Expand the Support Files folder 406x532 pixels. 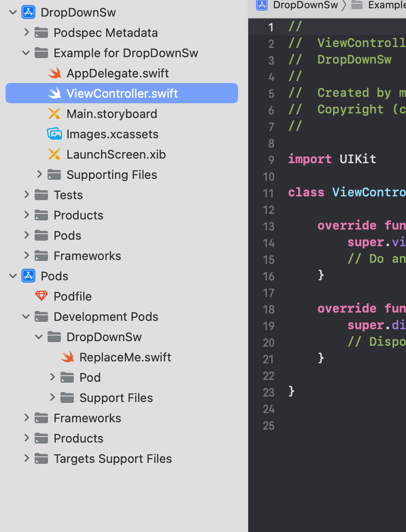(x=52, y=398)
